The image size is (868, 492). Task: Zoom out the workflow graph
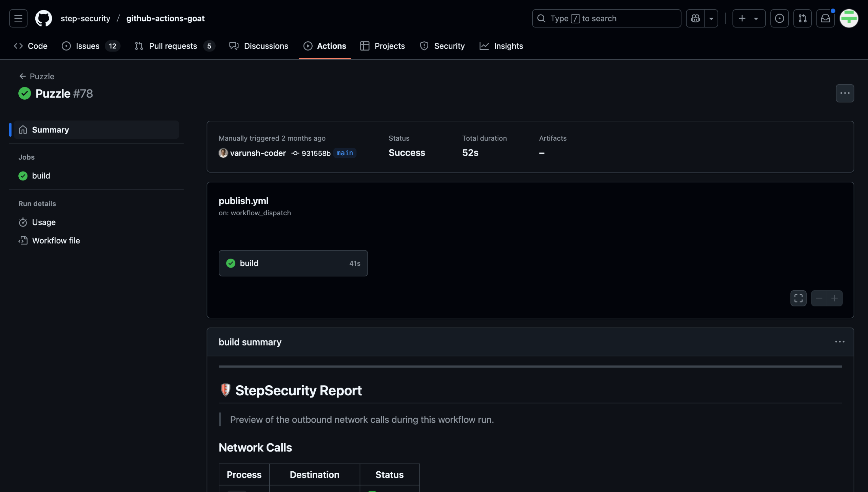pos(819,298)
